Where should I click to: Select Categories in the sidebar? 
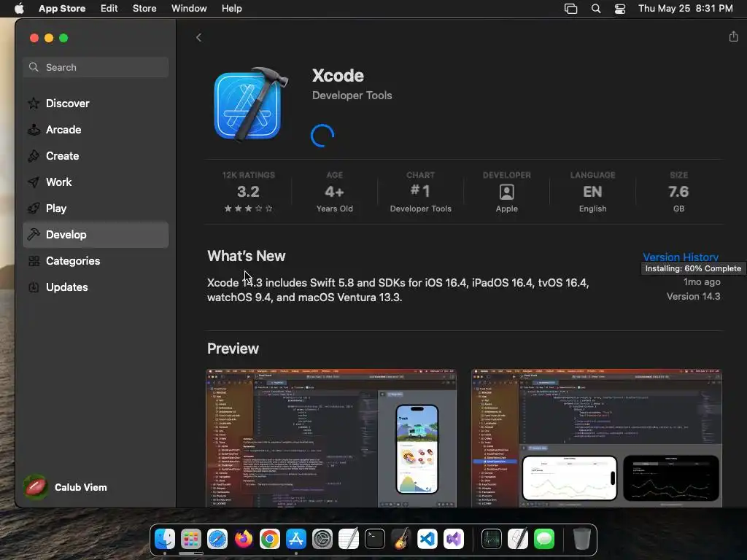96,261
